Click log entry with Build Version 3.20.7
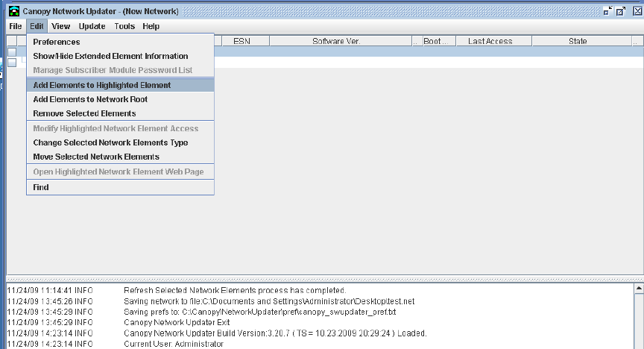Image resolution: width=644 pixels, height=349 pixels. click(x=275, y=333)
